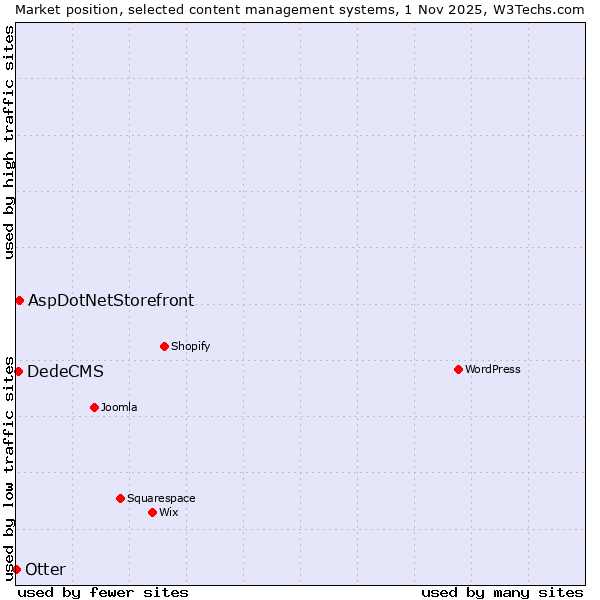Viewport: 600px width, 600px height.
Task: Click the Shopify text label
Action: coord(190,346)
